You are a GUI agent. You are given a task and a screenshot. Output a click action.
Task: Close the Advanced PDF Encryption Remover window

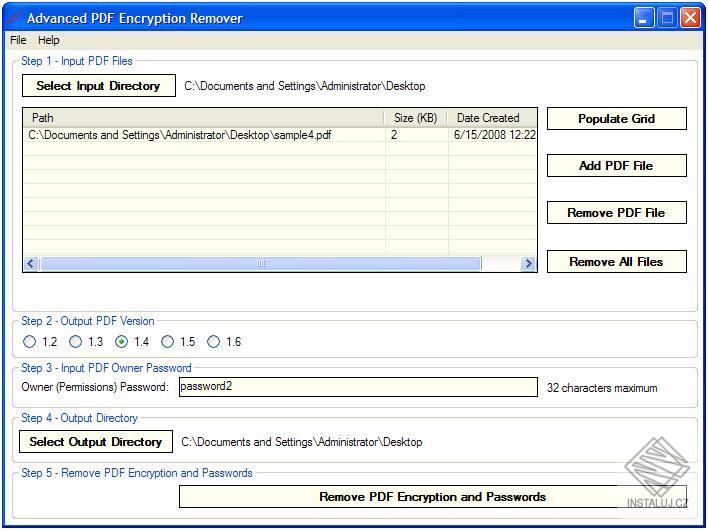point(691,18)
